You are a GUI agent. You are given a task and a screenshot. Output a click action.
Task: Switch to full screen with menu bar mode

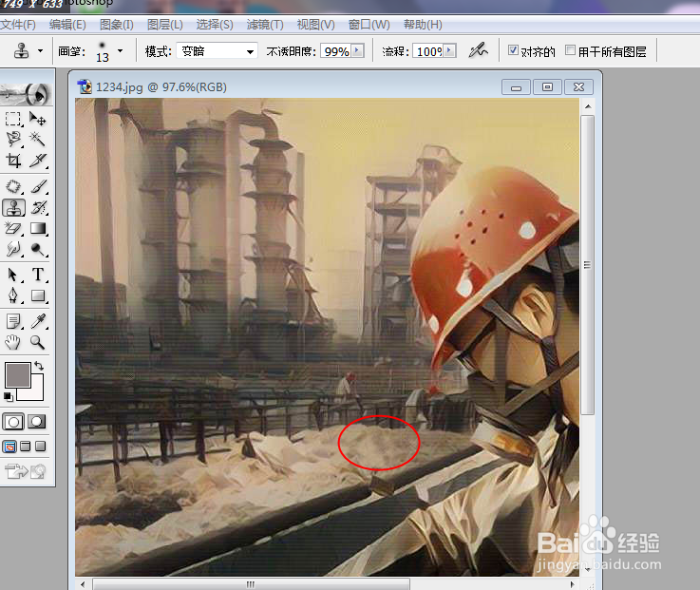(26, 447)
